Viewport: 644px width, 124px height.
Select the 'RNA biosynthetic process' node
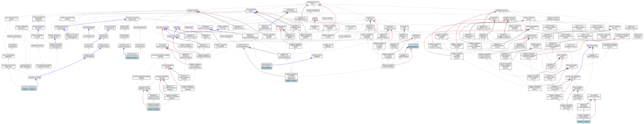(x=572, y=66)
